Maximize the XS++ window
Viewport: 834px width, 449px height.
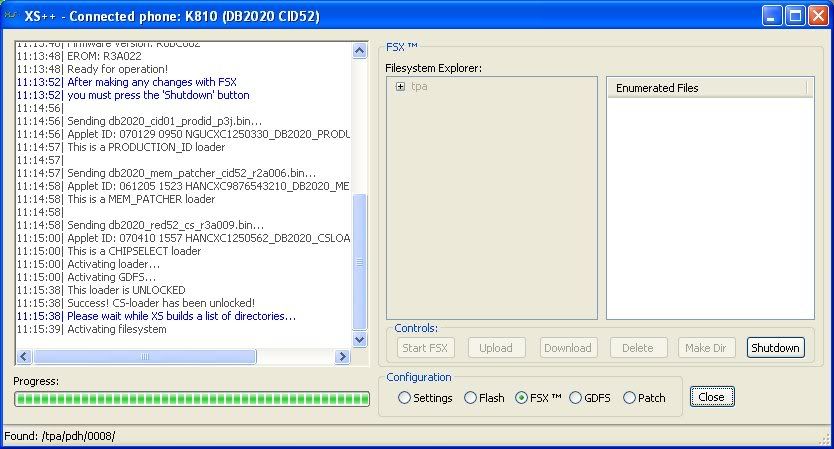[794, 15]
